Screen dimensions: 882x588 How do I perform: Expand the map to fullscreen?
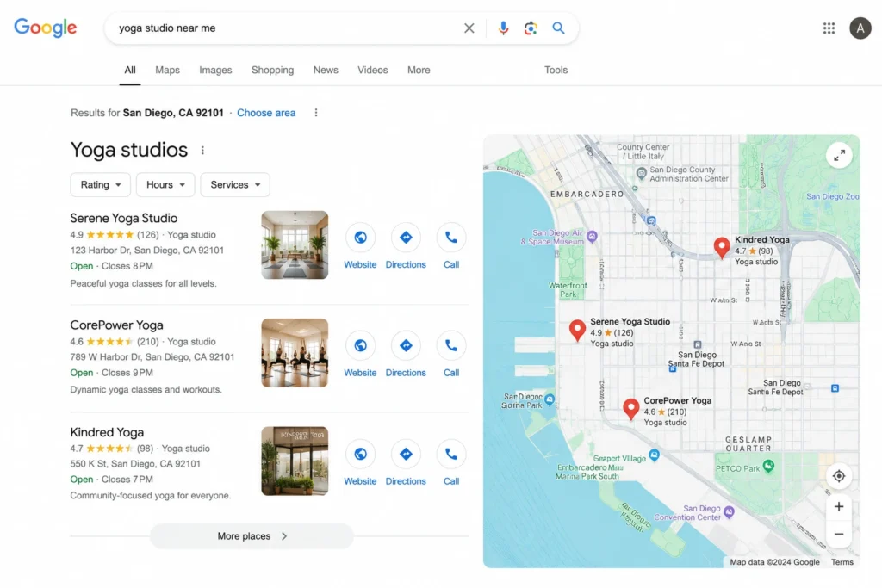[839, 156]
